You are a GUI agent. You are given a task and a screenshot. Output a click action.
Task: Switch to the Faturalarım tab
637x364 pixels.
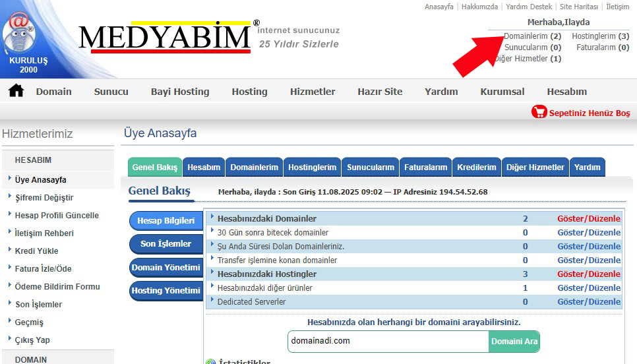pos(426,167)
